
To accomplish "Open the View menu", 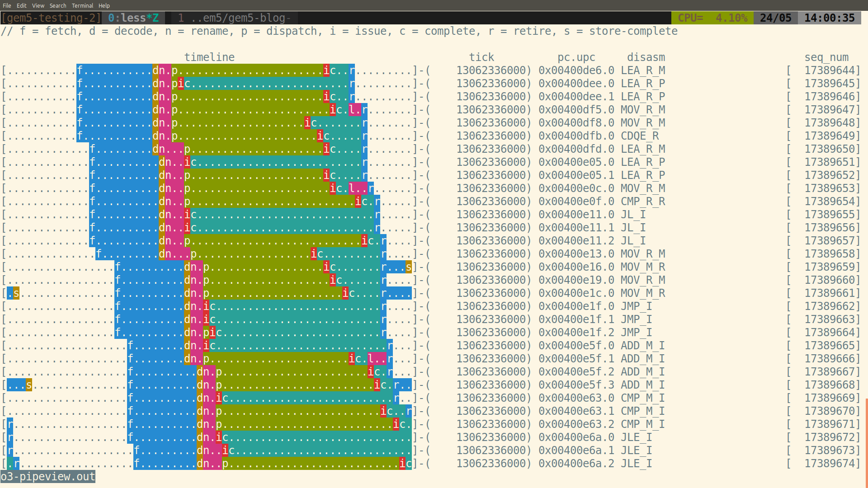I will tap(38, 5).
